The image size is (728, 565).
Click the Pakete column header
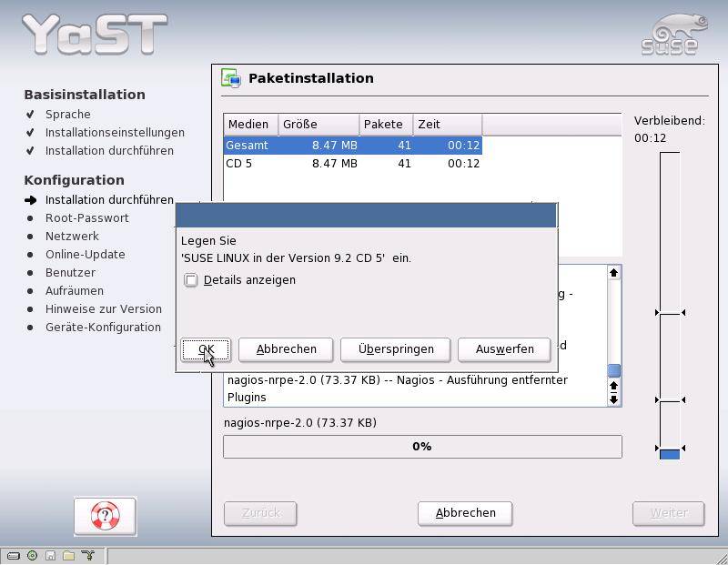(x=386, y=125)
